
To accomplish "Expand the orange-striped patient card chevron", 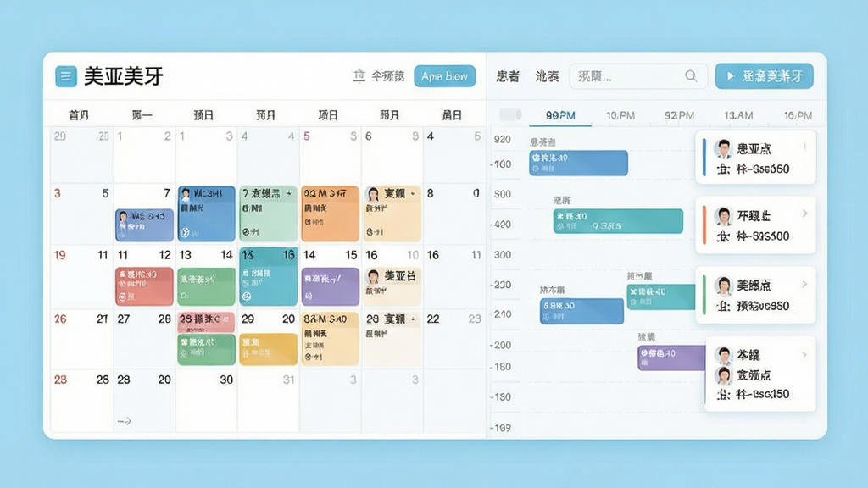I will coord(805,213).
